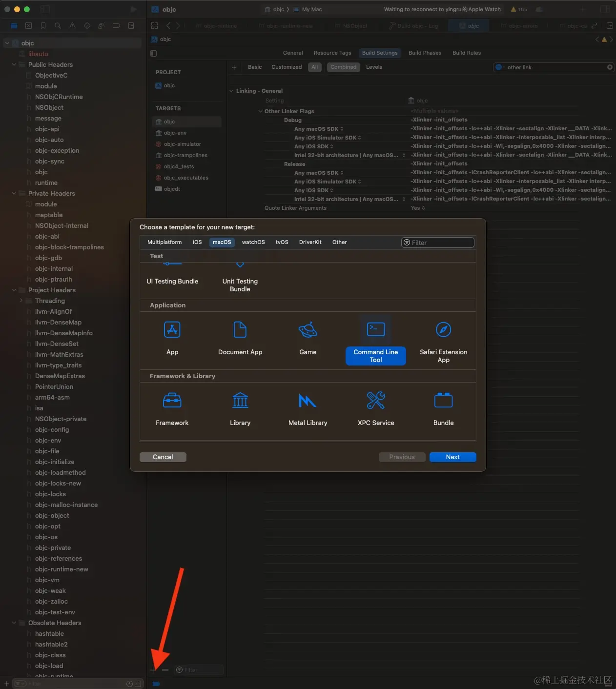The height and width of the screenshot is (689, 616).
Task: Open the Find navigator magnifier icon
Action: (58, 26)
